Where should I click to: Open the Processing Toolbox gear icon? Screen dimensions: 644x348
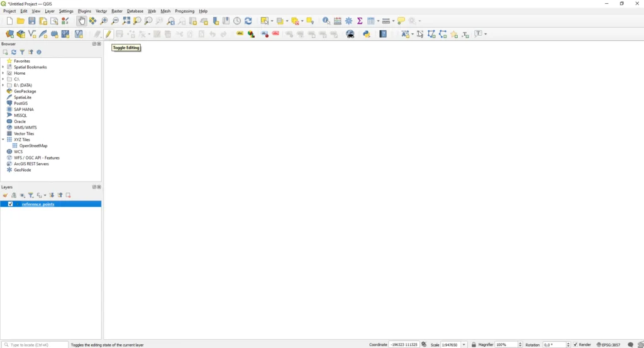point(348,21)
